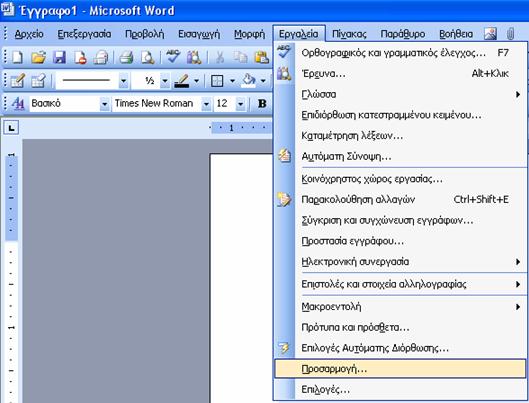The width and height of the screenshot is (529, 403).
Task: Click the paperclip icon in menu bar
Action: point(510,34)
